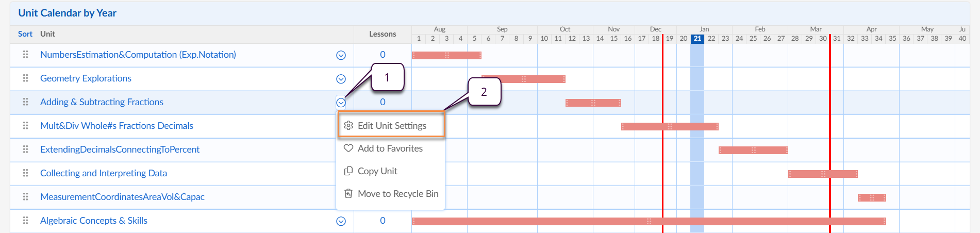This screenshot has width=980, height=233.
Task: Click drag handle for Geometry Explorations unit
Action: [25, 78]
